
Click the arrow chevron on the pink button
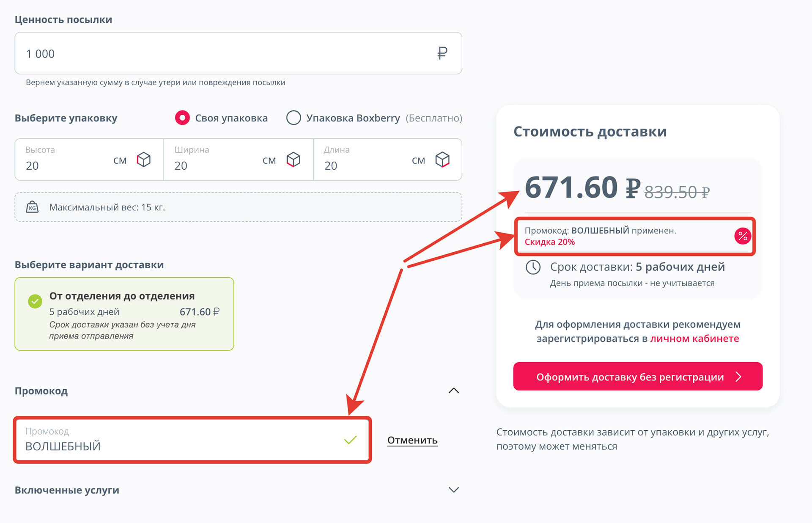click(x=738, y=377)
